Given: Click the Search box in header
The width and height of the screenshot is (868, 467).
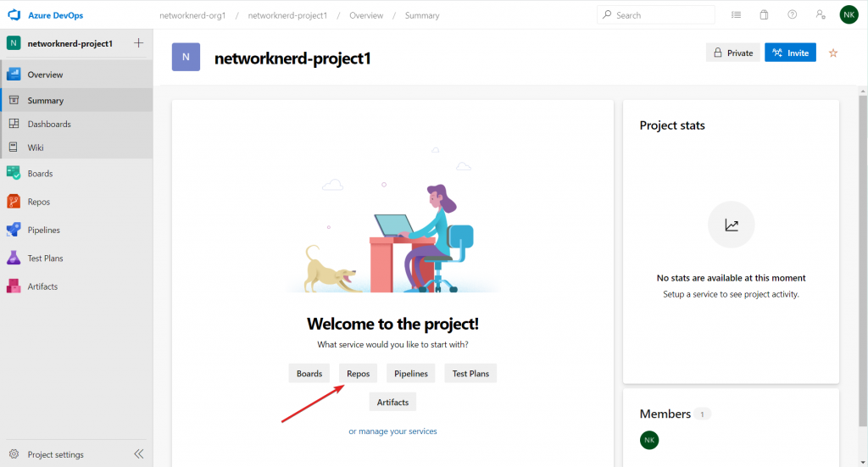Looking at the screenshot, I should tap(656, 15).
